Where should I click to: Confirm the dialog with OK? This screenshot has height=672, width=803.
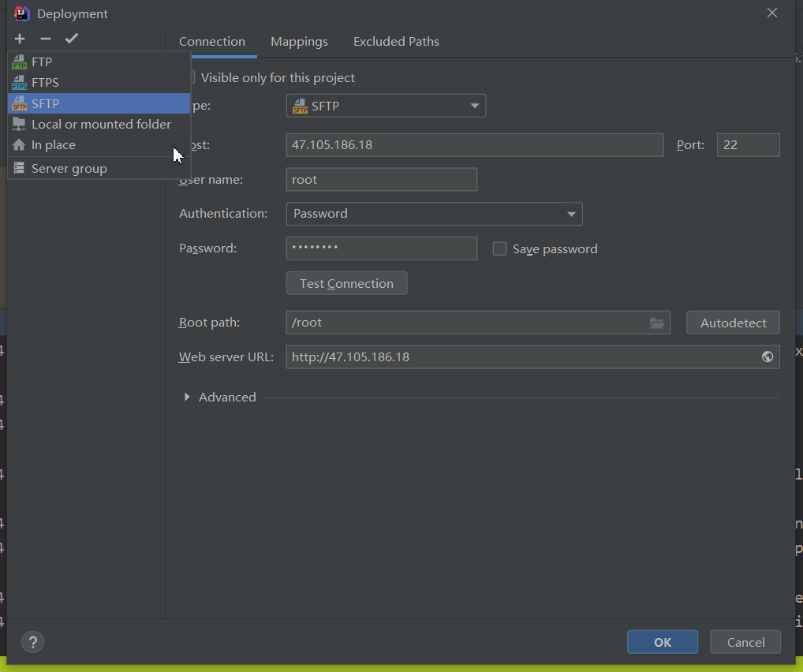[x=662, y=642]
